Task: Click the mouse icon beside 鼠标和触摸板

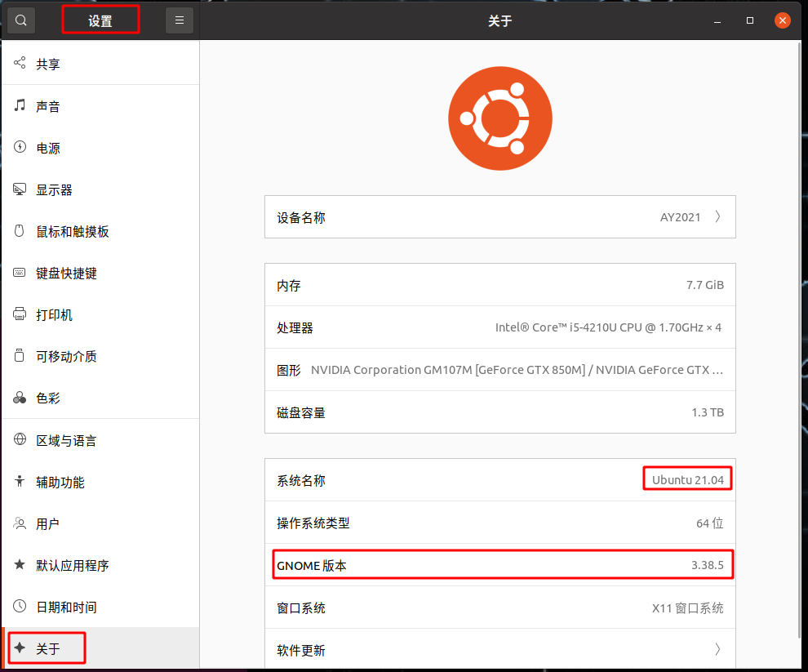Action: [x=20, y=230]
